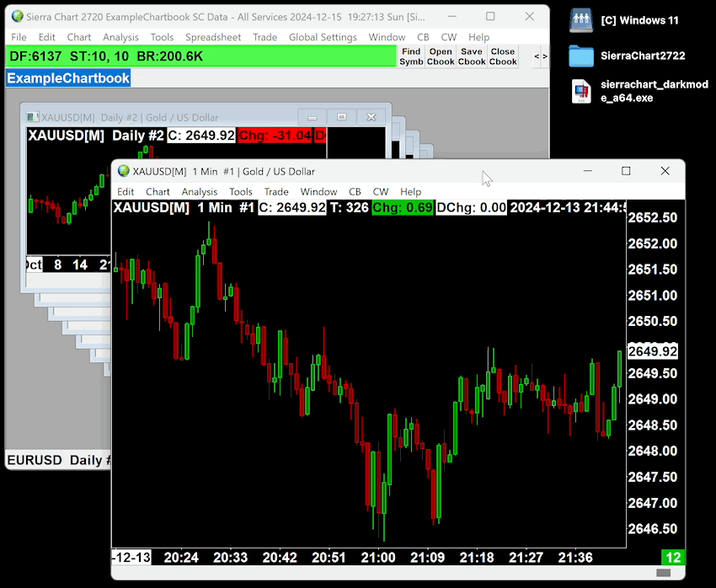Viewport: 716px width, 588px height.
Task: Click the T: 326 value in 1 Min chart header
Action: (x=350, y=208)
